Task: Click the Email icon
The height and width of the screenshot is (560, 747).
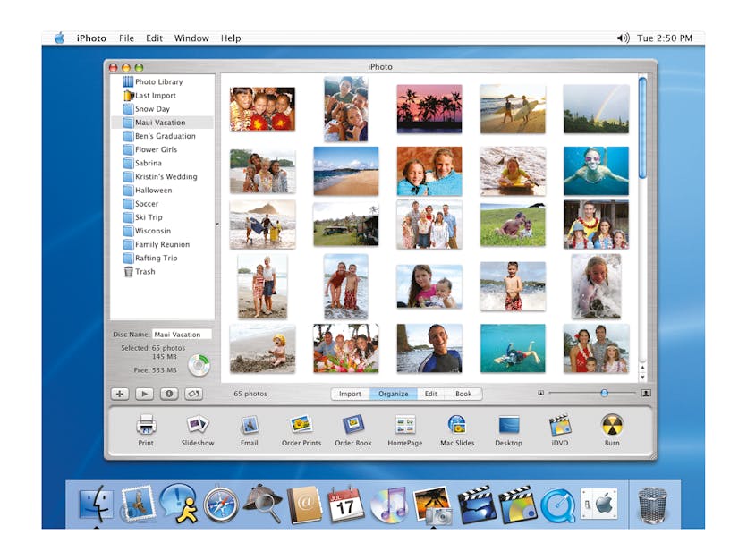Action: pos(250,425)
